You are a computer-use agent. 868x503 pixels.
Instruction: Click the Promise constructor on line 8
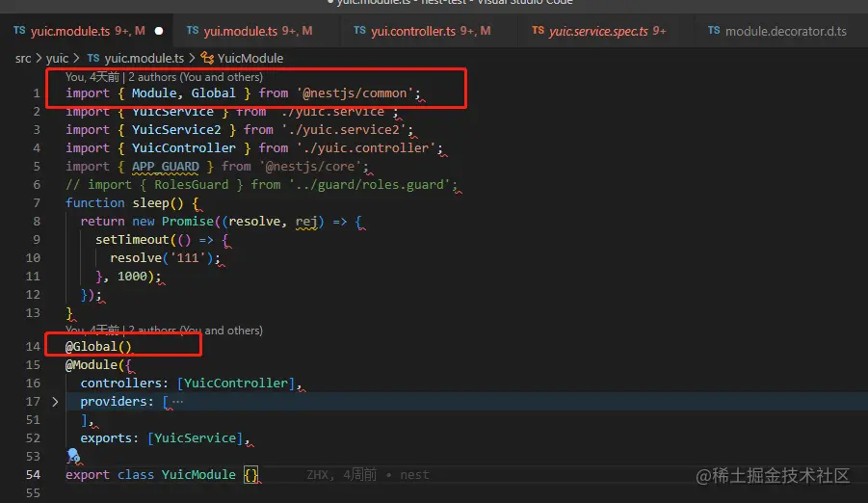pyautogui.click(x=187, y=222)
